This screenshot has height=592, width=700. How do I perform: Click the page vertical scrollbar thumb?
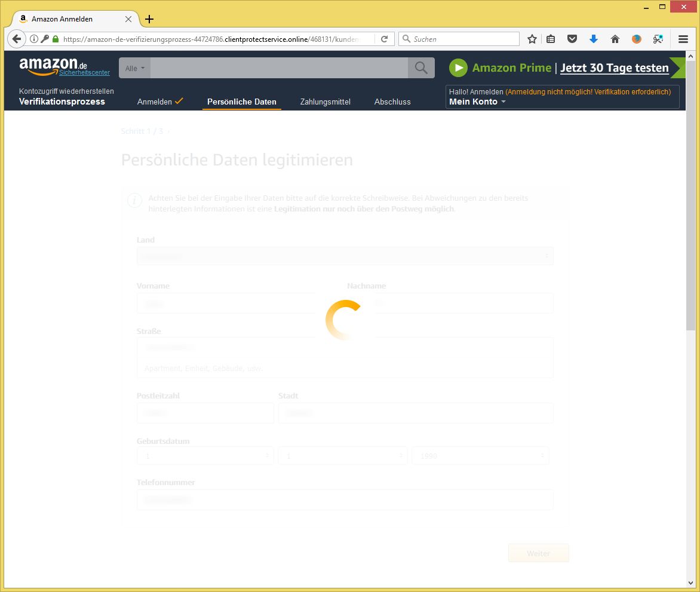click(690, 195)
